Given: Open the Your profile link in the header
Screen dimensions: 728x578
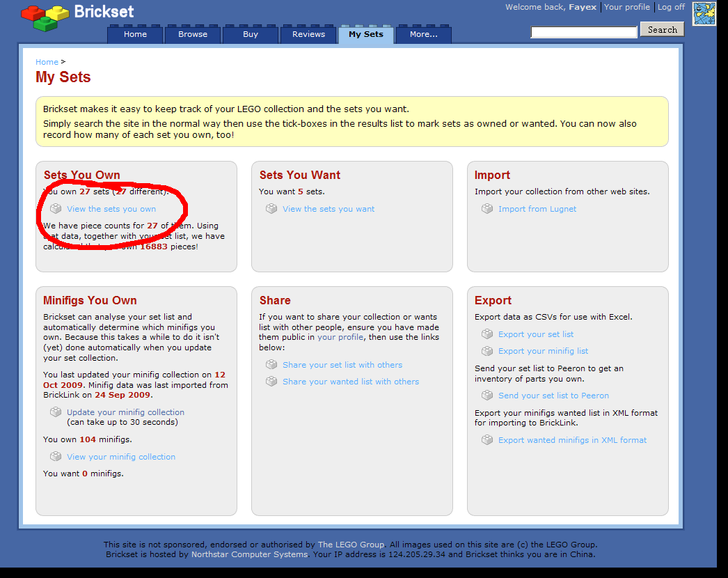Looking at the screenshot, I should (627, 7).
